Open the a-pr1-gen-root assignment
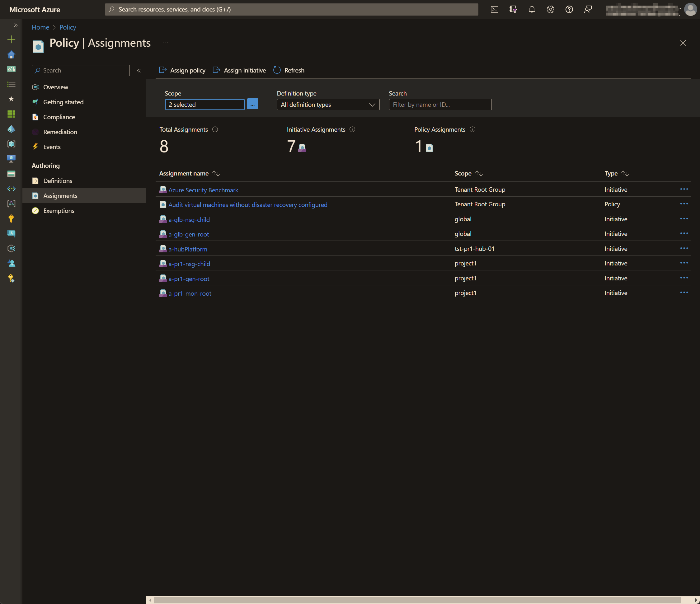700x604 pixels. coord(189,279)
